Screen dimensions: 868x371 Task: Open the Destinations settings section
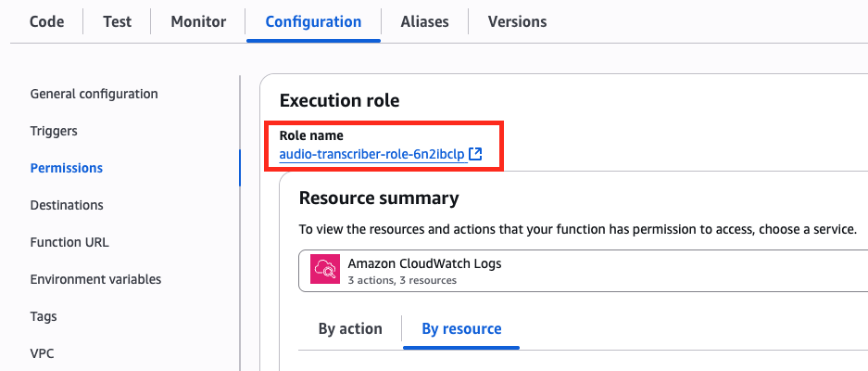coord(67,205)
